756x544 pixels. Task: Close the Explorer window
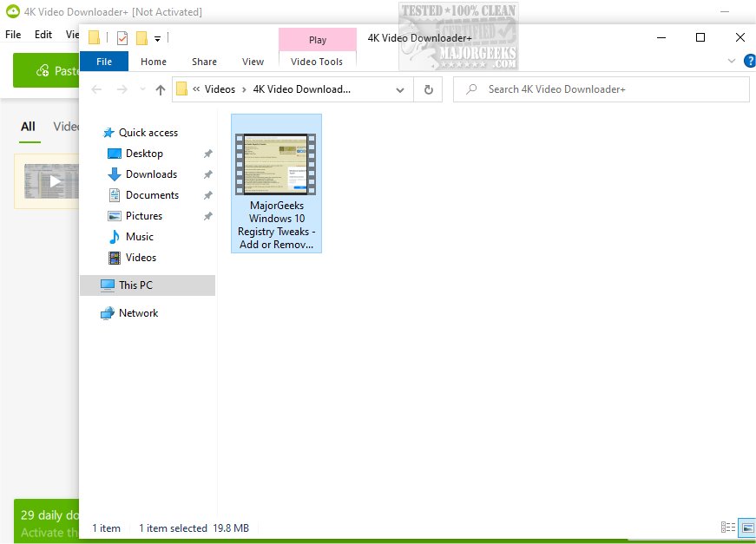pyautogui.click(x=740, y=37)
